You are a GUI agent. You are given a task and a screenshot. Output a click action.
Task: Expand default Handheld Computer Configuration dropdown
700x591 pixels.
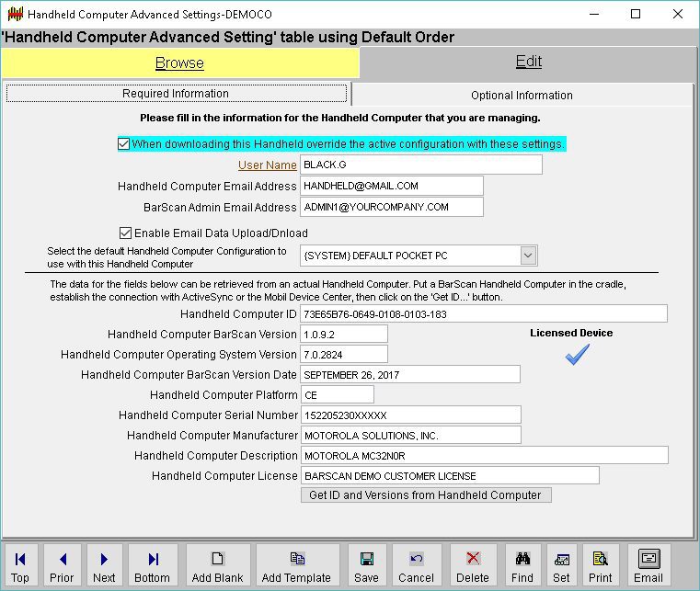coord(528,256)
